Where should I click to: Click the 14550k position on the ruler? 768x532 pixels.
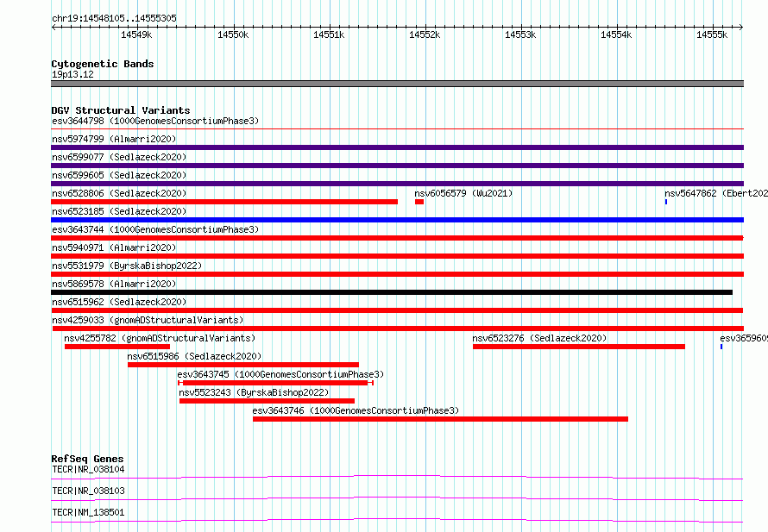point(233,34)
